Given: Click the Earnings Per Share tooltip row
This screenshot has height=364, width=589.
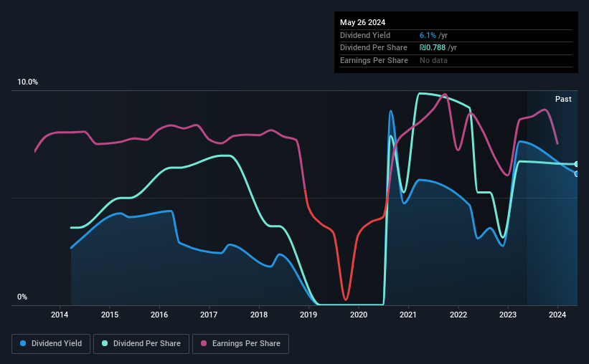Looking at the screenshot, I should tap(456, 60).
